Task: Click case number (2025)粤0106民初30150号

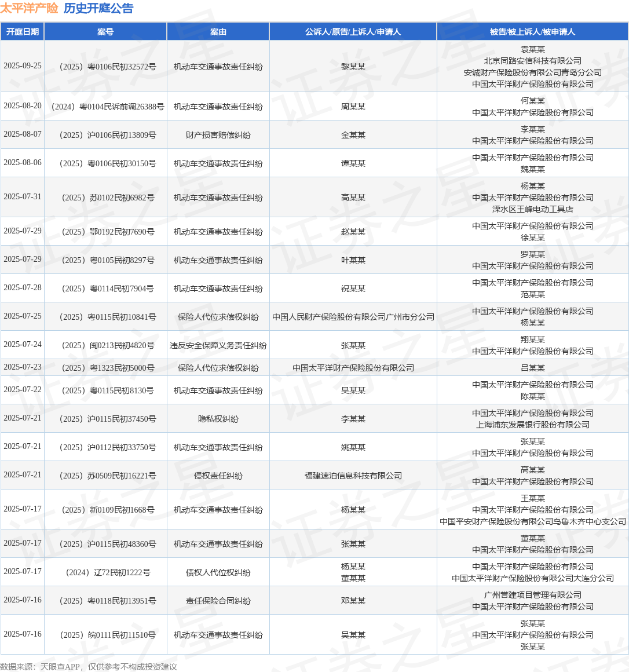Action: [x=108, y=163]
